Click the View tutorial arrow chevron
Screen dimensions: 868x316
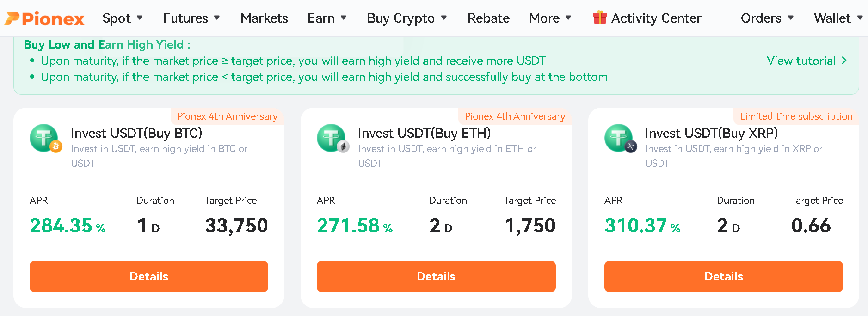pos(844,61)
